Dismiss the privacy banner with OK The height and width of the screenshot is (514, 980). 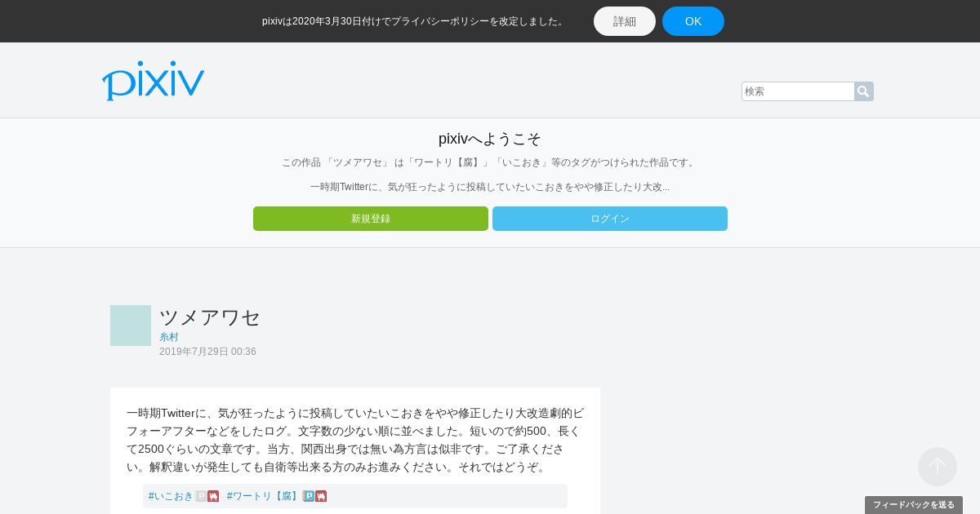[693, 21]
